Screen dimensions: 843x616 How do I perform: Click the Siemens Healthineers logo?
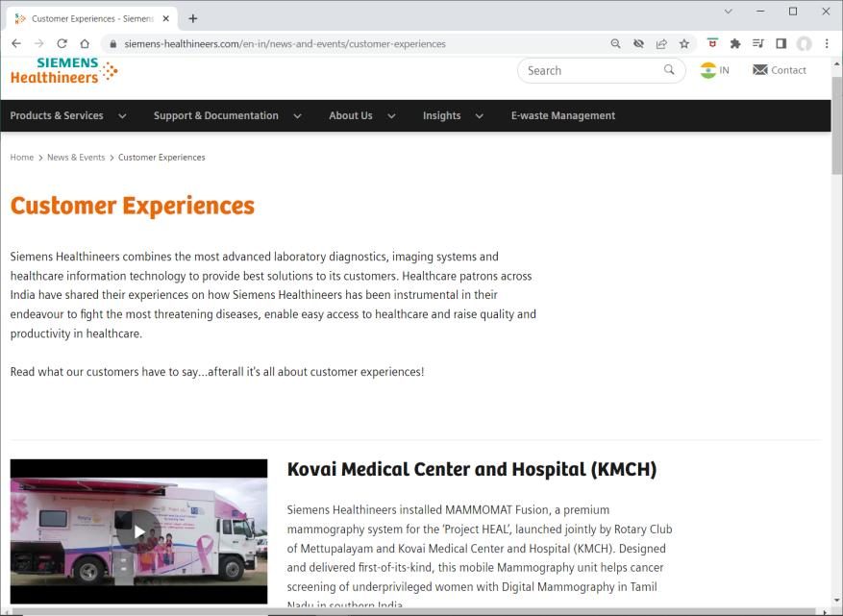[x=63, y=71]
